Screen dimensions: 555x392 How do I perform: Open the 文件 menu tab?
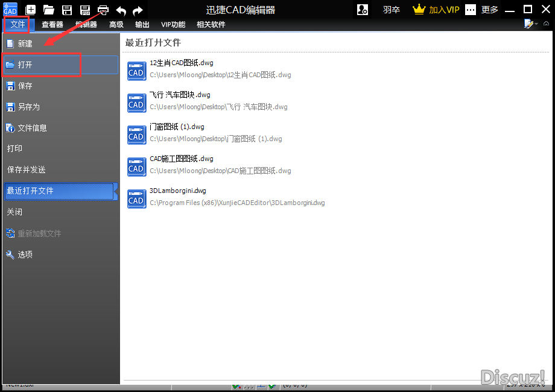pos(17,25)
